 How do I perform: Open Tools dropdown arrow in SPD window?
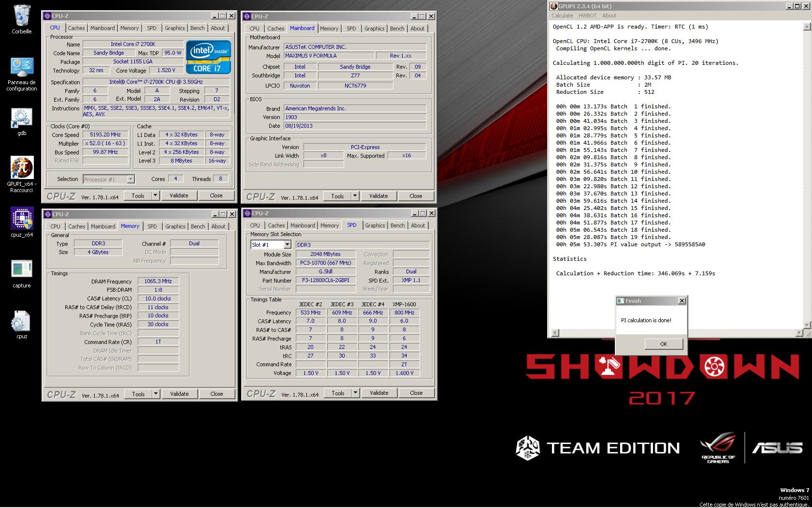pos(355,393)
